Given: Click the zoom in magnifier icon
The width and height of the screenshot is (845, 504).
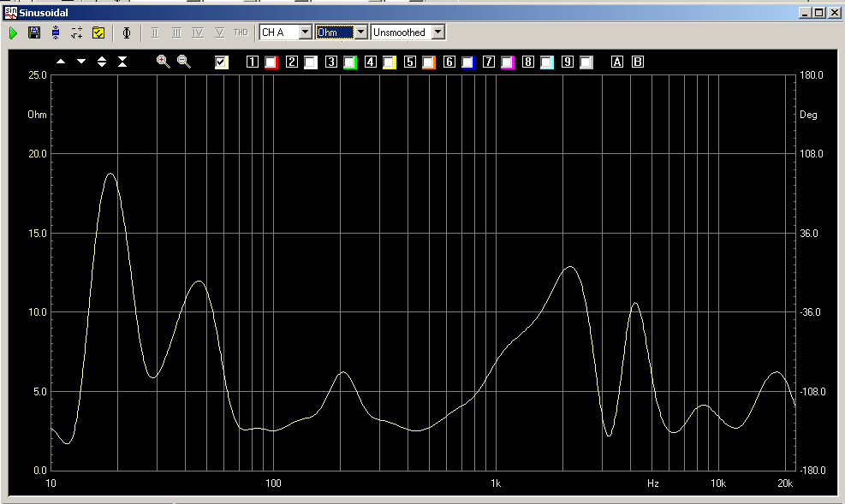Looking at the screenshot, I should tap(164, 62).
